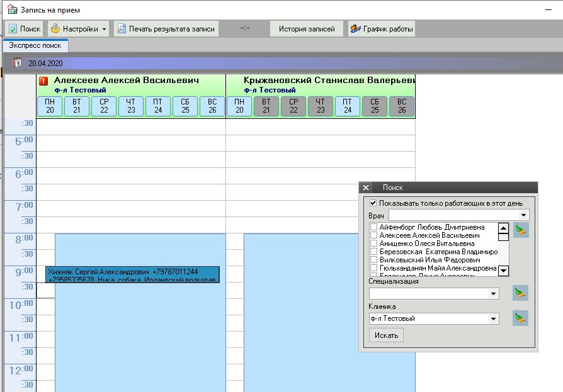Screen dimensions: 563x392
Task: Click the calendar icon beside date 20.04.2020
Action: click(18, 63)
